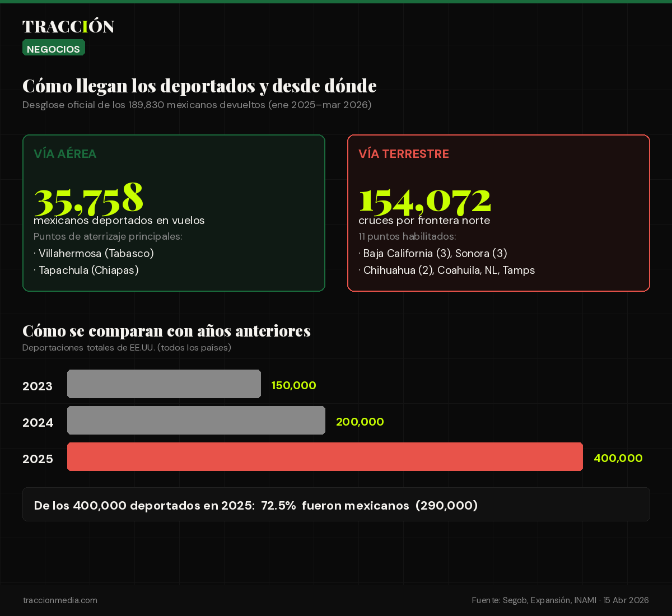
Task: Select the 2024 gray bar
Action: [x=196, y=420]
